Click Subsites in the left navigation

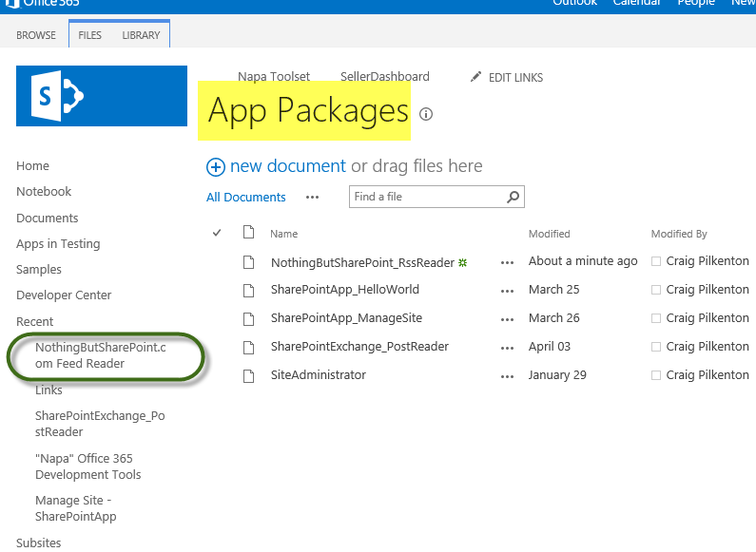pyautogui.click(x=39, y=542)
